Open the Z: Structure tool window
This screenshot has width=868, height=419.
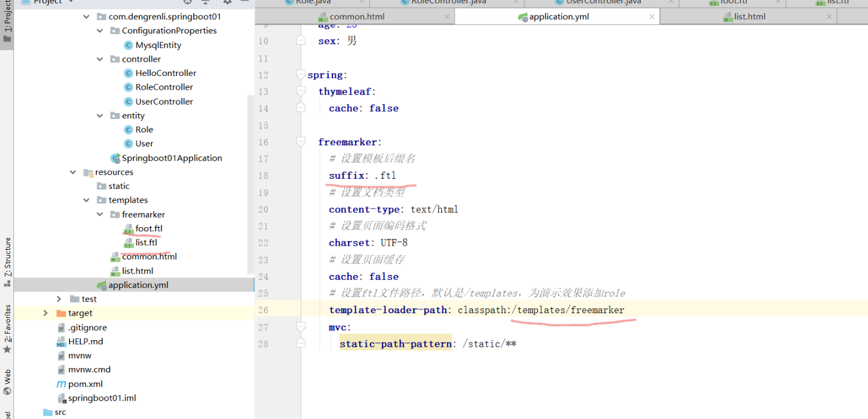click(x=7, y=262)
